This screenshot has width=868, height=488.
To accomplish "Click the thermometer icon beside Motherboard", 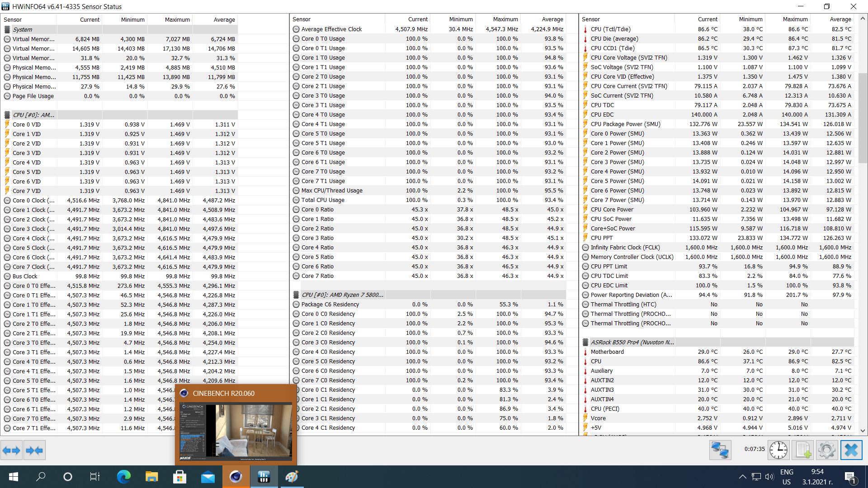I will [585, 352].
